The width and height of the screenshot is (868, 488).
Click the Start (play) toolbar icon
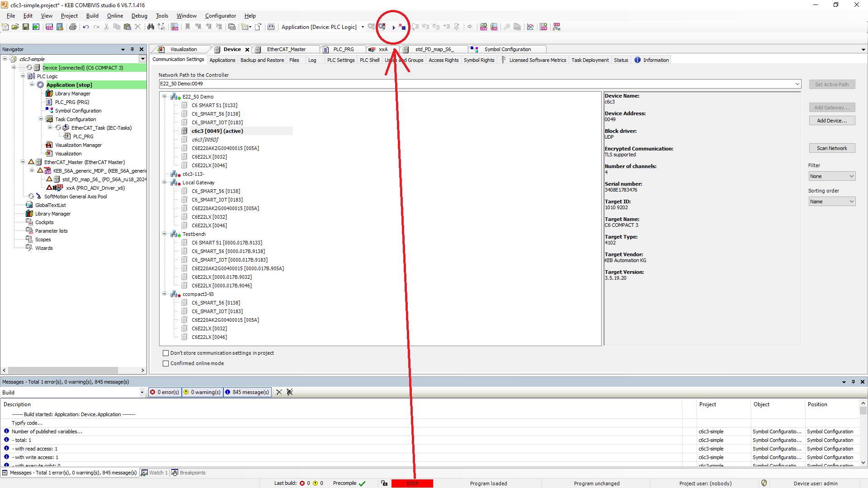393,27
